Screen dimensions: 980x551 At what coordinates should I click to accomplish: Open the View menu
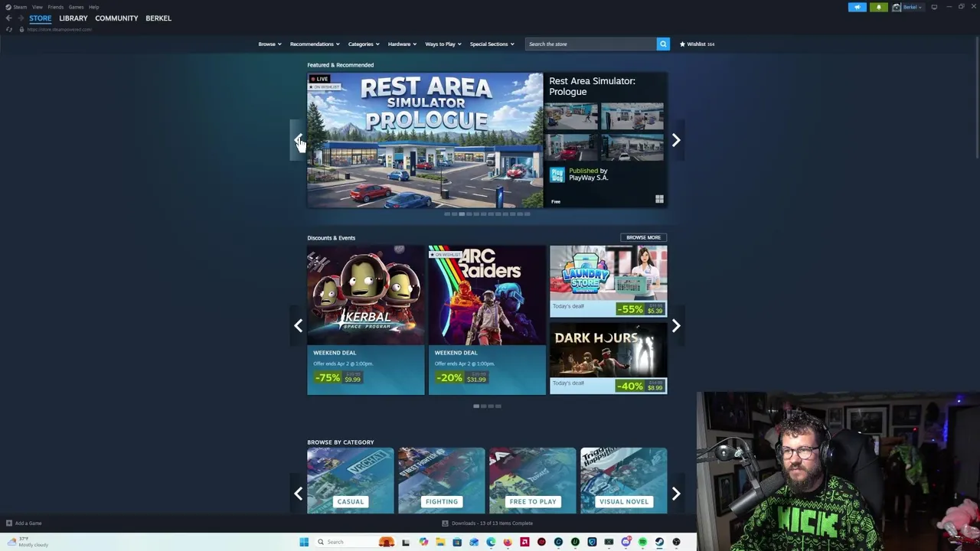click(37, 7)
